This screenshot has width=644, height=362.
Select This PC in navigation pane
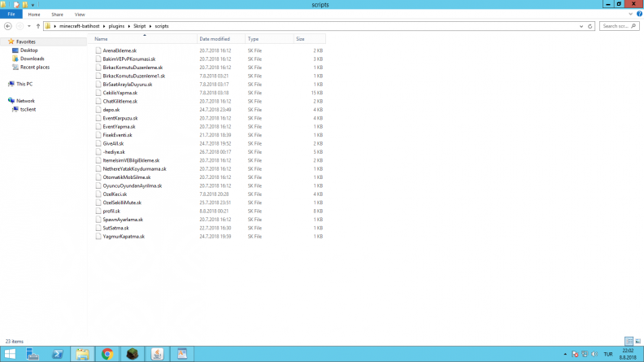[24, 84]
